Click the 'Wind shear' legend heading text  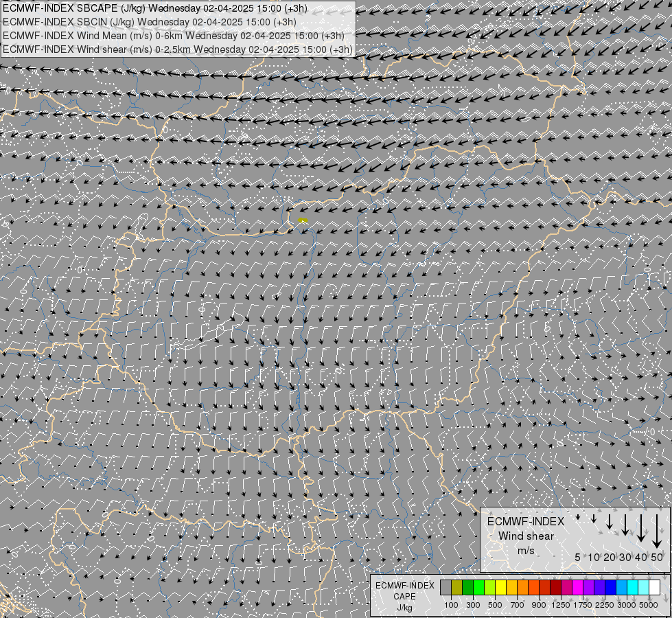point(526,536)
